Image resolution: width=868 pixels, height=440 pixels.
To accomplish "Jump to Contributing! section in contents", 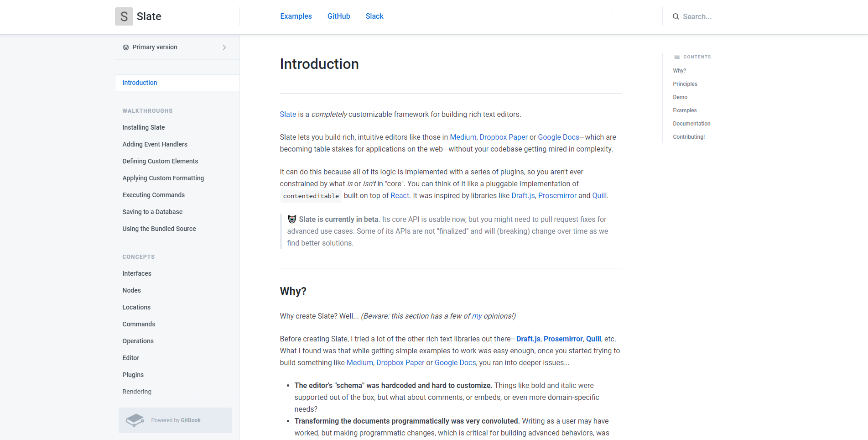I will pos(689,137).
